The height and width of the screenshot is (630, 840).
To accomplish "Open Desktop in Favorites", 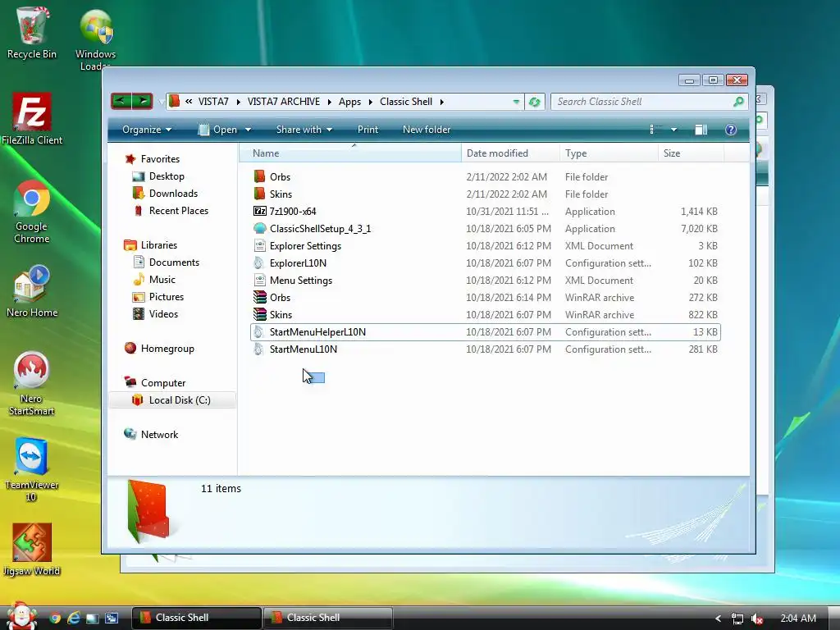I will 167,176.
